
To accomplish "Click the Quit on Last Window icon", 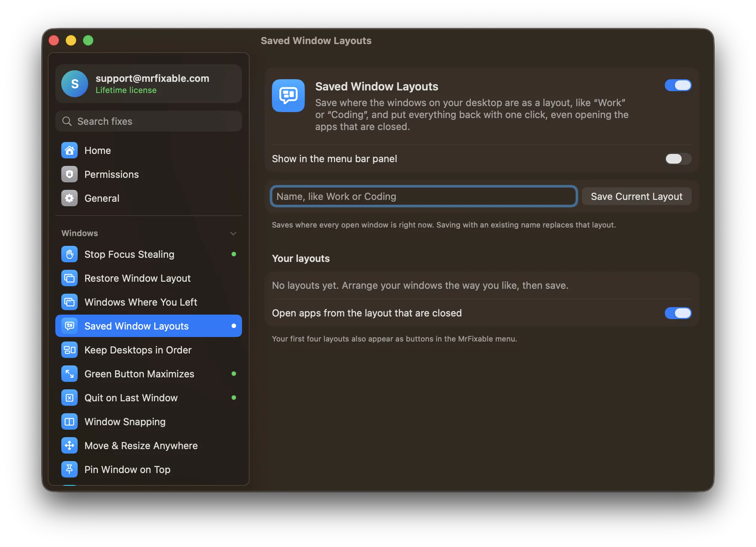I will coord(69,398).
